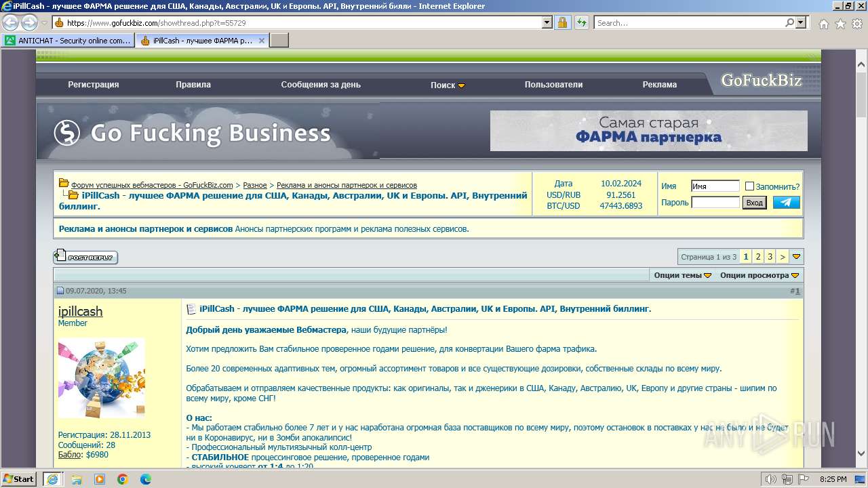Open the Back button history dropdown
The width and height of the screenshot is (868, 488).
point(45,22)
